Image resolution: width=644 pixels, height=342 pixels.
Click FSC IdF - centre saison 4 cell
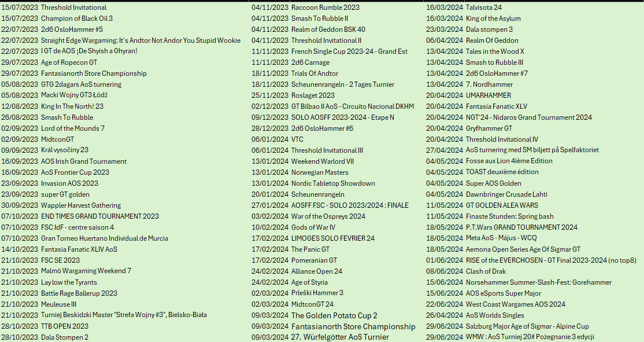pyautogui.click(x=77, y=227)
